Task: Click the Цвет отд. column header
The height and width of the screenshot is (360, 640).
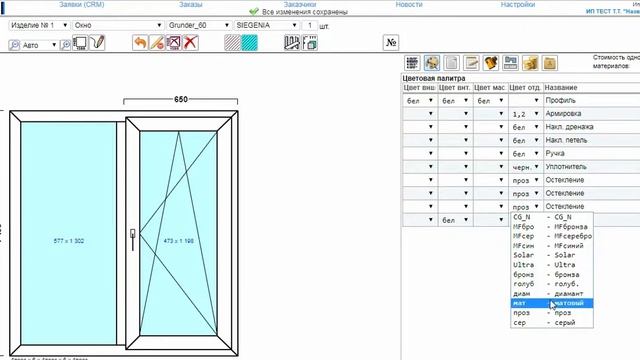Action: pos(525,88)
